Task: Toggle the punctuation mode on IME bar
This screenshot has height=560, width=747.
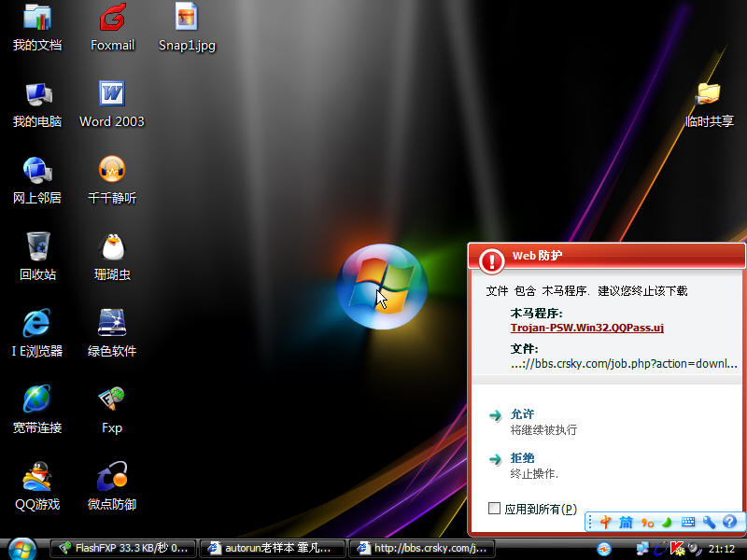Action: coord(647,523)
